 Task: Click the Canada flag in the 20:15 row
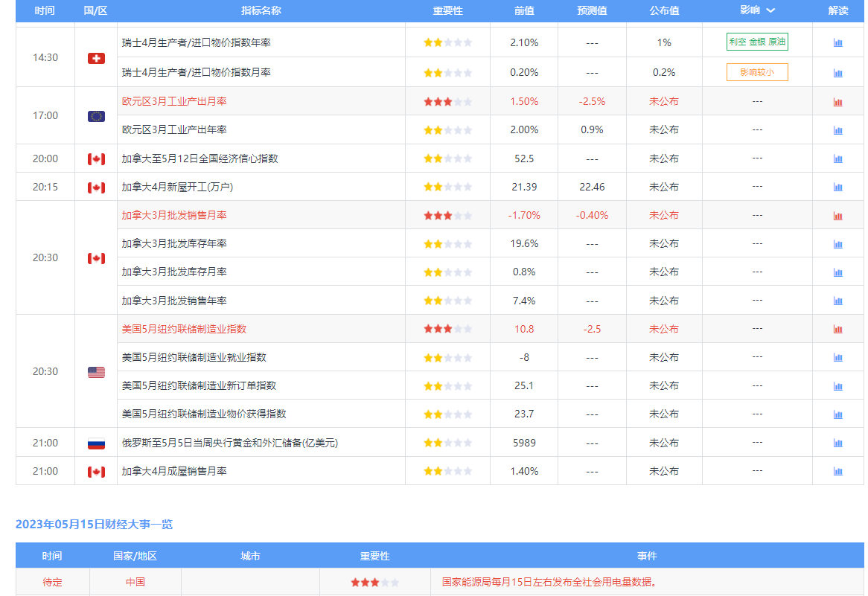(x=96, y=188)
